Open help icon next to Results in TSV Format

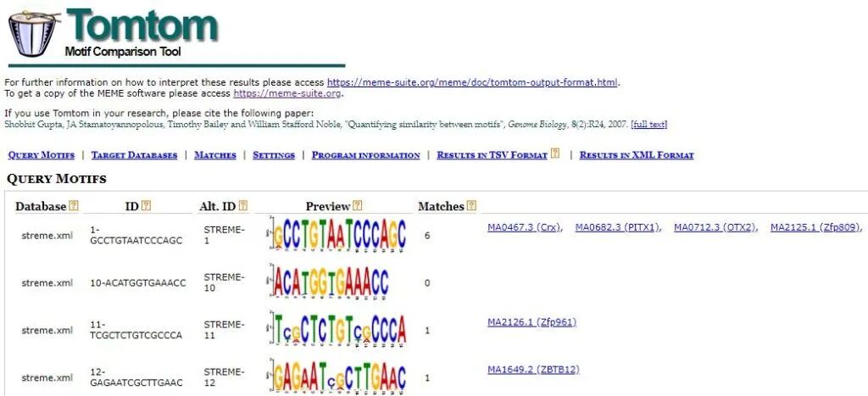click(554, 153)
